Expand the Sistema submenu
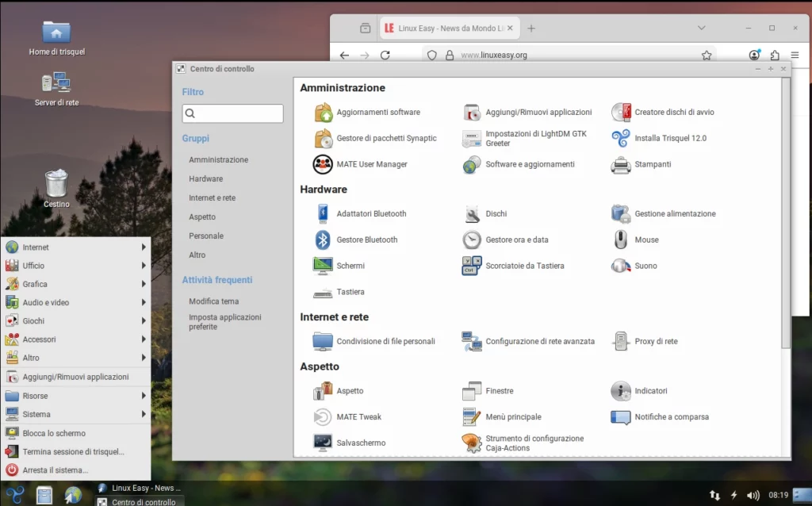Viewport: 812px width, 506px height. (x=76, y=414)
